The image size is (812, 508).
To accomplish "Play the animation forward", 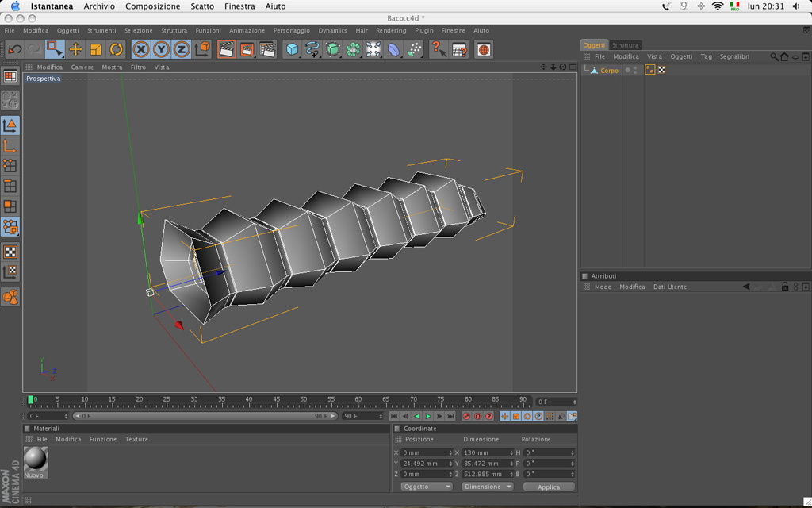I will tap(428, 416).
